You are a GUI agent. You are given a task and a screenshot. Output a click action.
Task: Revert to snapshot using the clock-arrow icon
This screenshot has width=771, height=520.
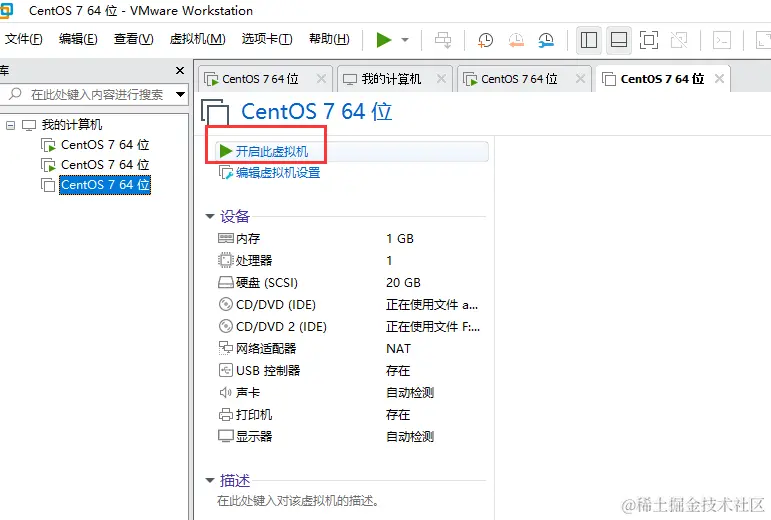[x=516, y=40]
